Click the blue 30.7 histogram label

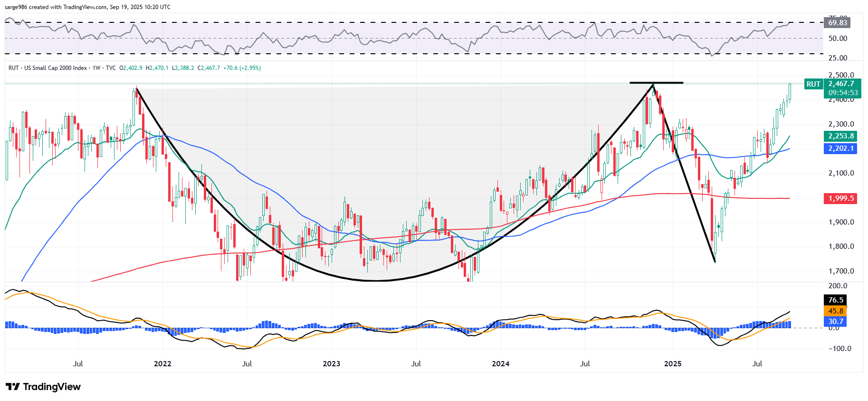[836, 322]
